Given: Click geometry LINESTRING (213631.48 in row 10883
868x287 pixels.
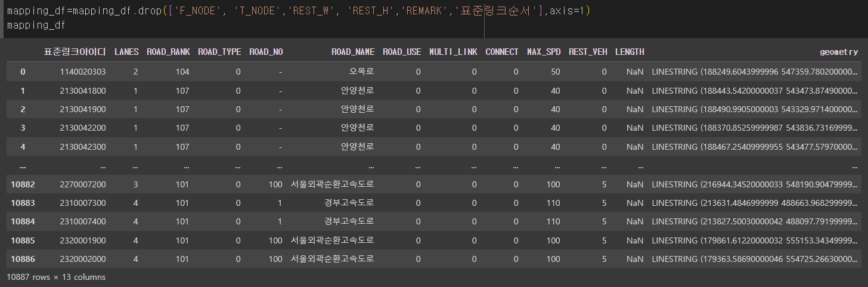Looking at the screenshot, I should [755, 203].
